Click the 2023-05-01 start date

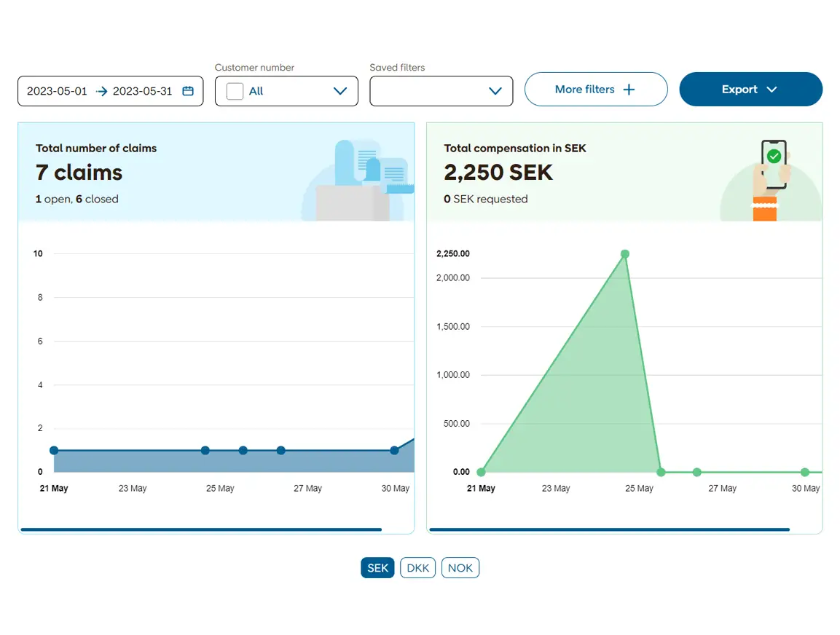click(x=57, y=91)
